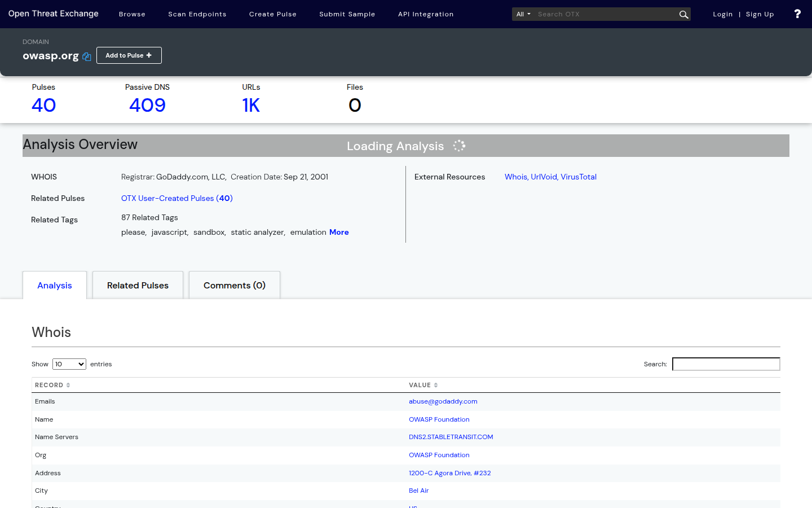Open the UrlVoid external resource link
Image resolution: width=812 pixels, height=508 pixels.
pyautogui.click(x=545, y=177)
